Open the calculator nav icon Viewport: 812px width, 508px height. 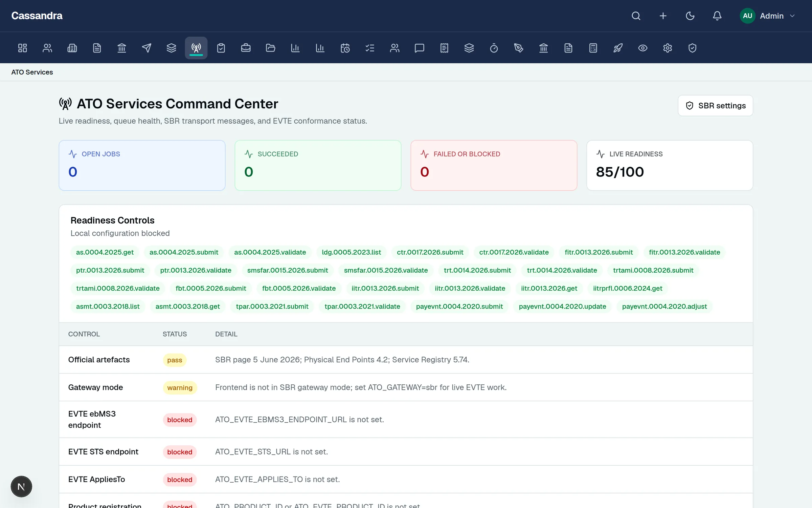pyautogui.click(x=593, y=48)
